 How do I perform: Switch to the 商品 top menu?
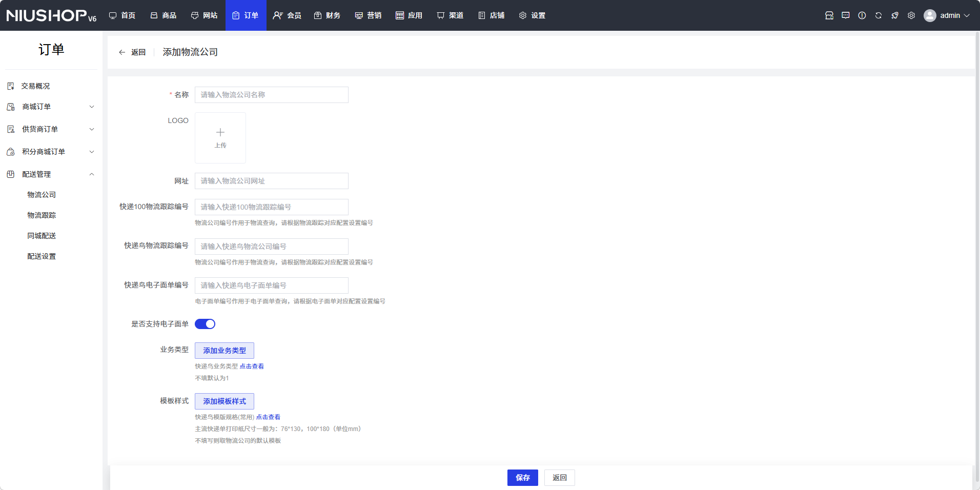[164, 15]
